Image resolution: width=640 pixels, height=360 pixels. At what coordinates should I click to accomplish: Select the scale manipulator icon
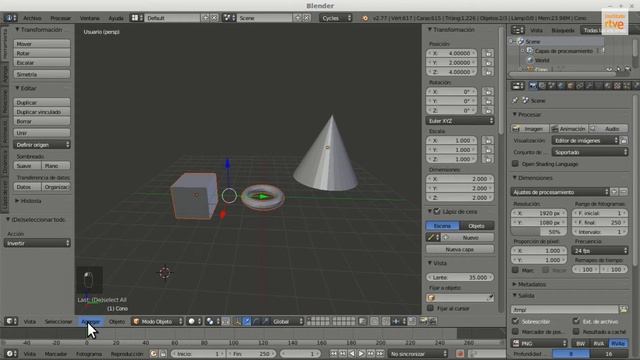pos(266,322)
